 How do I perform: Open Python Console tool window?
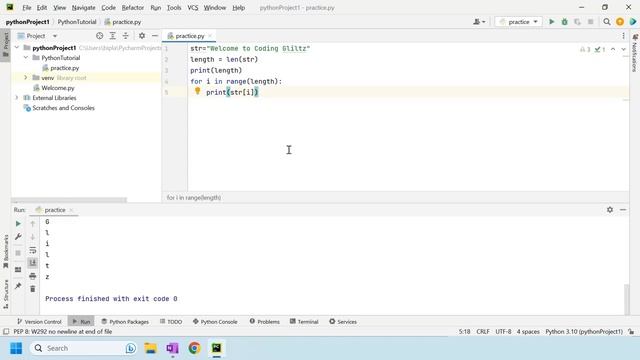pos(215,322)
